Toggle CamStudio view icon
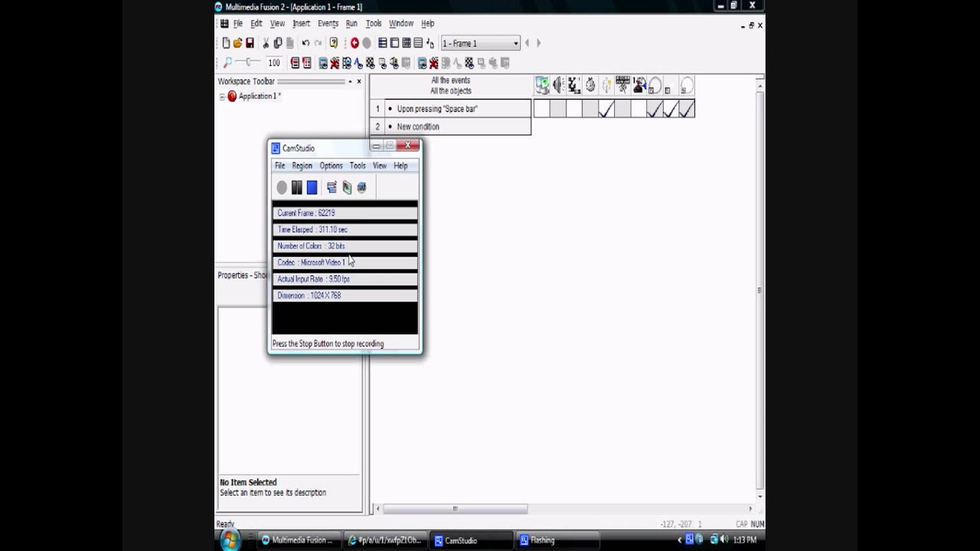Screen dimensions: 980x551 coord(332,187)
